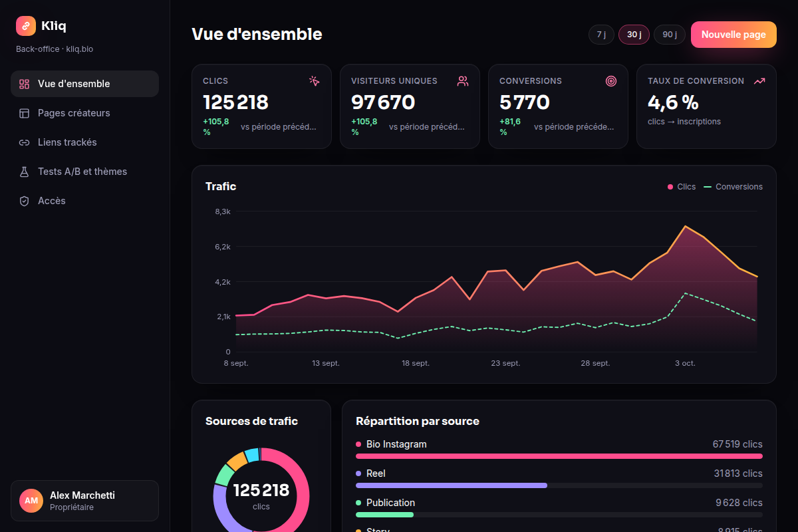
Task: Click the Répartition par source heading
Action: (418, 421)
